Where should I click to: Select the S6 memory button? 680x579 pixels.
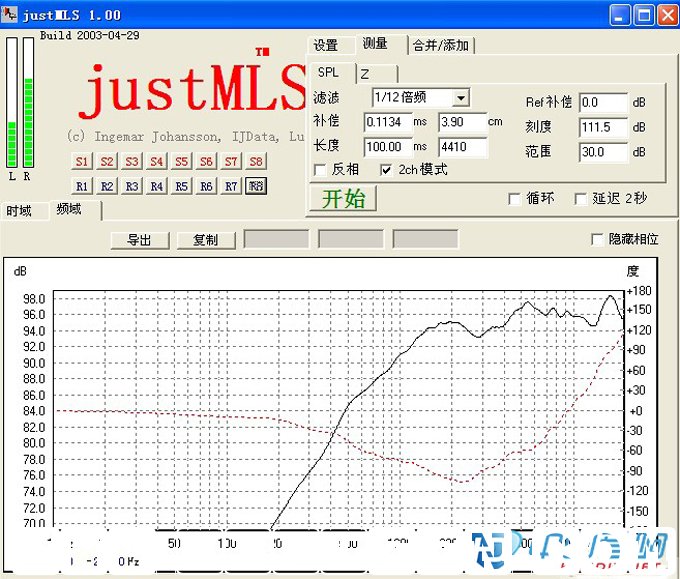coord(206,161)
